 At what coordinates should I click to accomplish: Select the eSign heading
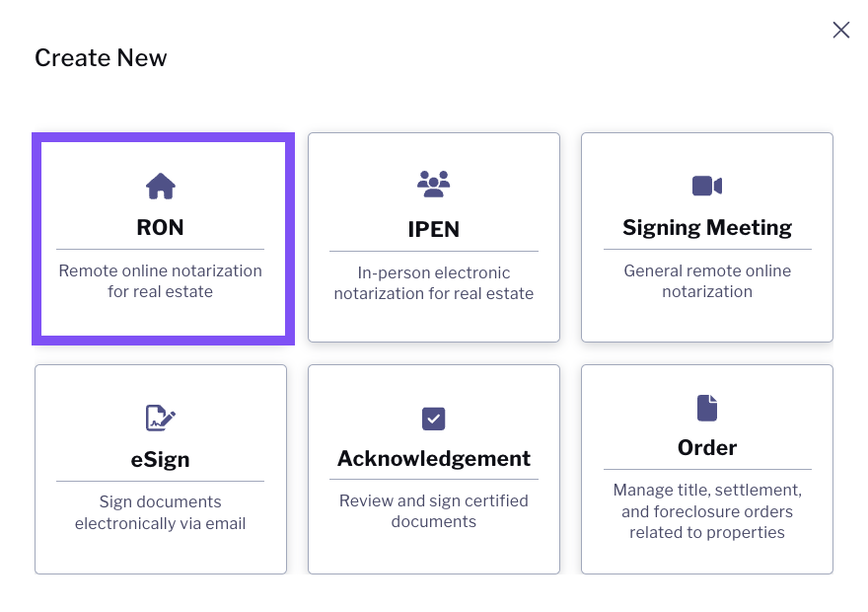pos(160,460)
